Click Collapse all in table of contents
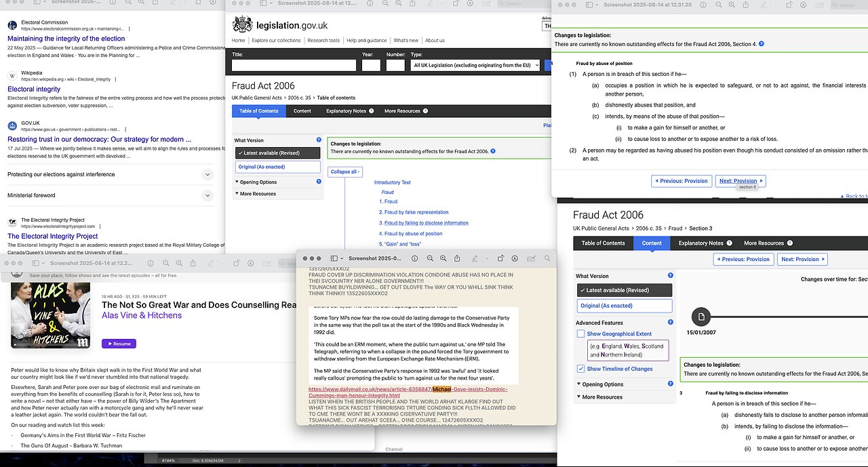The height and width of the screenshot is (467, 868). pos(346,171)
